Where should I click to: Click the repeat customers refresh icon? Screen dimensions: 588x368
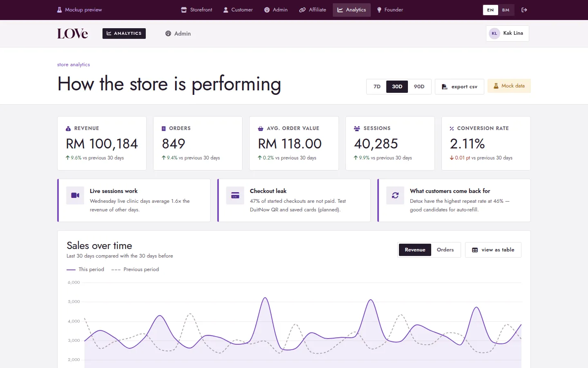tap(395, 195)
